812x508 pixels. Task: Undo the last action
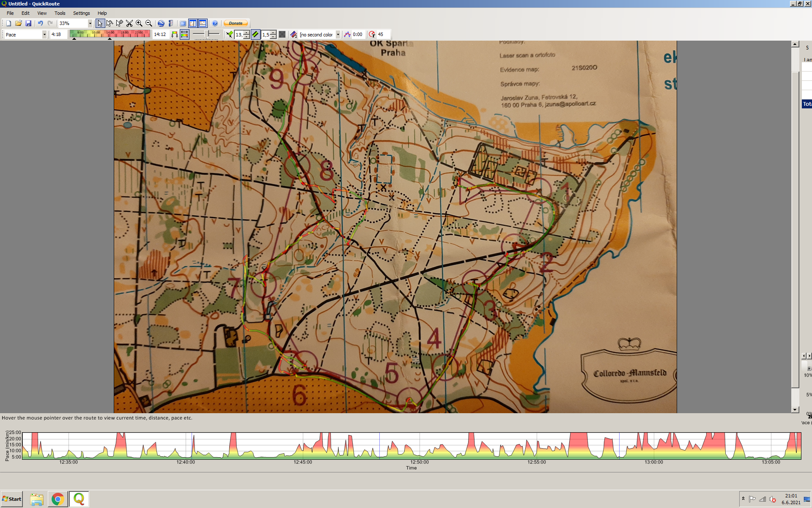(40, 23)
